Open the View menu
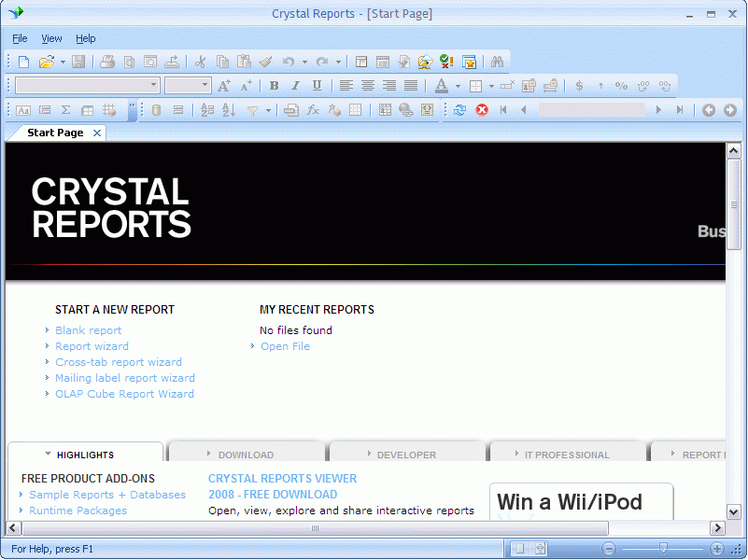Image resolution: width=748 pixels, height=560 pixels. coord(51,38)
